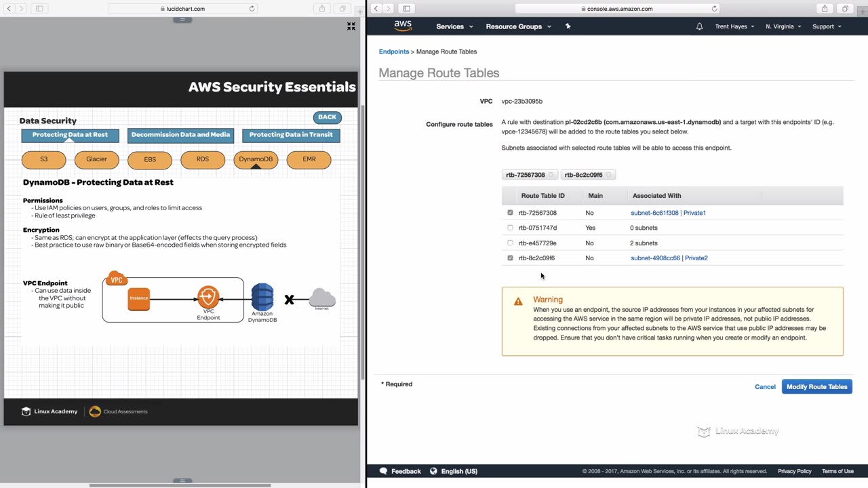868x488 pixels.
Task: Go forward in the AWS console Safari window
Action: [389, 9]
